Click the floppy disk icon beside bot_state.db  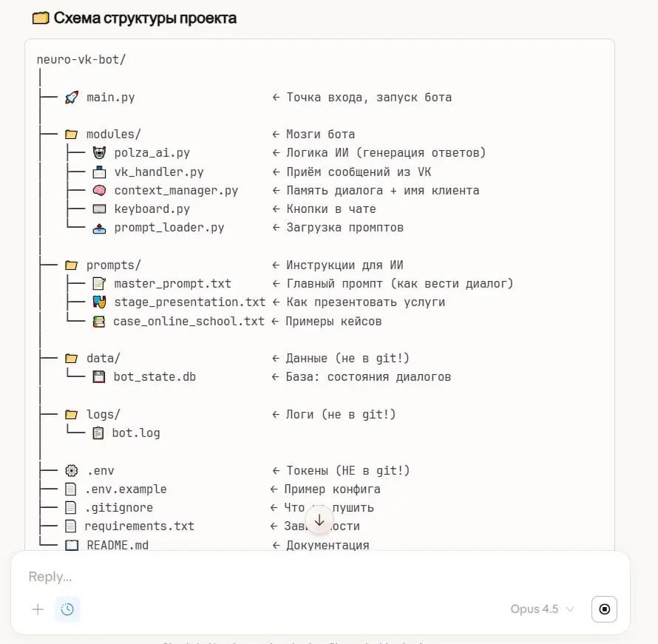[x=99, y=377]
